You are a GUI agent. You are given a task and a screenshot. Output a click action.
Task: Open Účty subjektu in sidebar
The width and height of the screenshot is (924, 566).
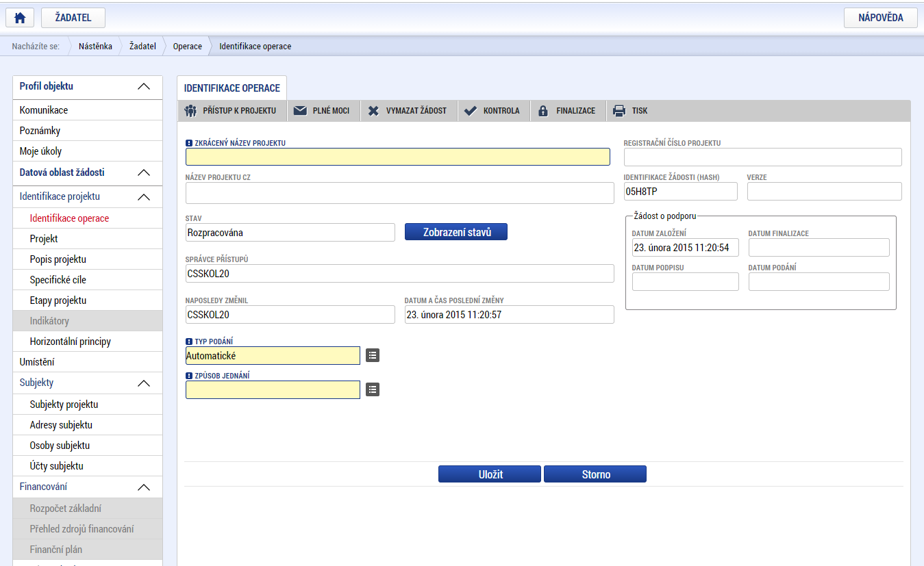point(88,466)
